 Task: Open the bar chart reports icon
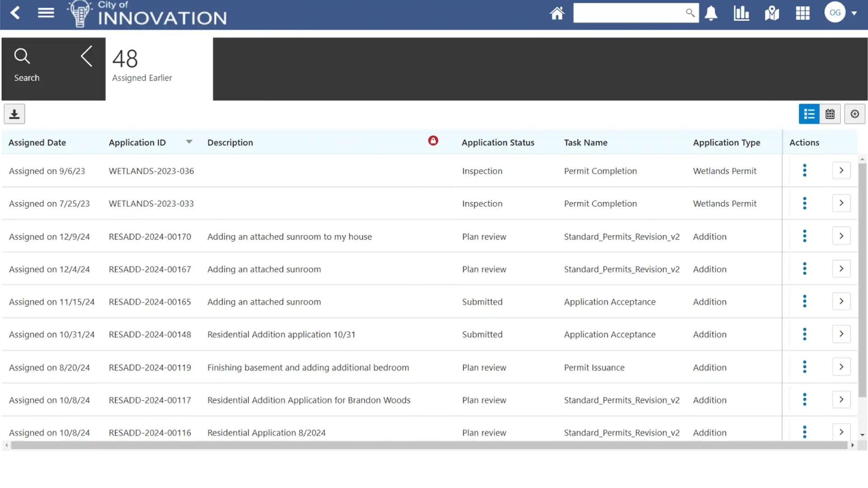pos(741,13)
